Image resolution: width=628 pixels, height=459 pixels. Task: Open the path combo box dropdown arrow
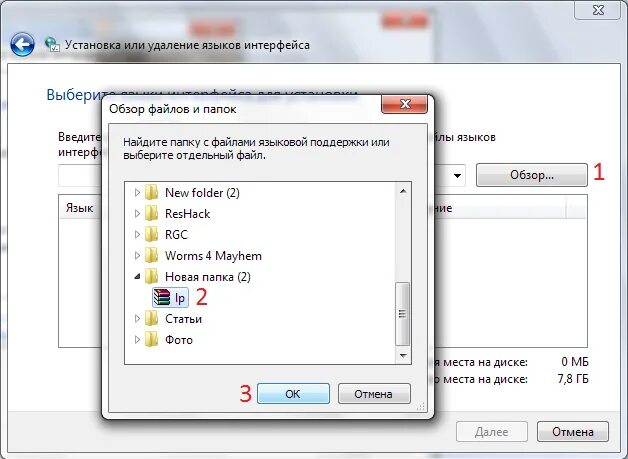[457, 175]
